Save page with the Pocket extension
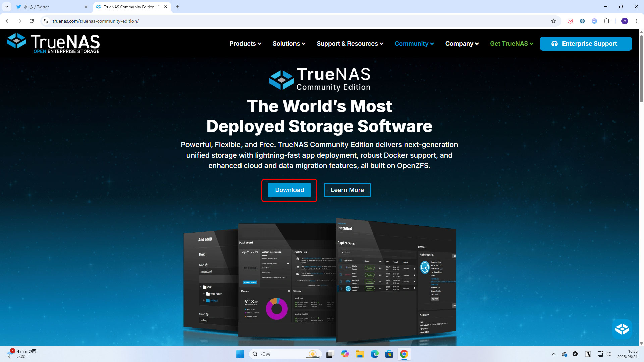This screenshot has width=644, height=362. pyautogui.click(x=570, y=21)
